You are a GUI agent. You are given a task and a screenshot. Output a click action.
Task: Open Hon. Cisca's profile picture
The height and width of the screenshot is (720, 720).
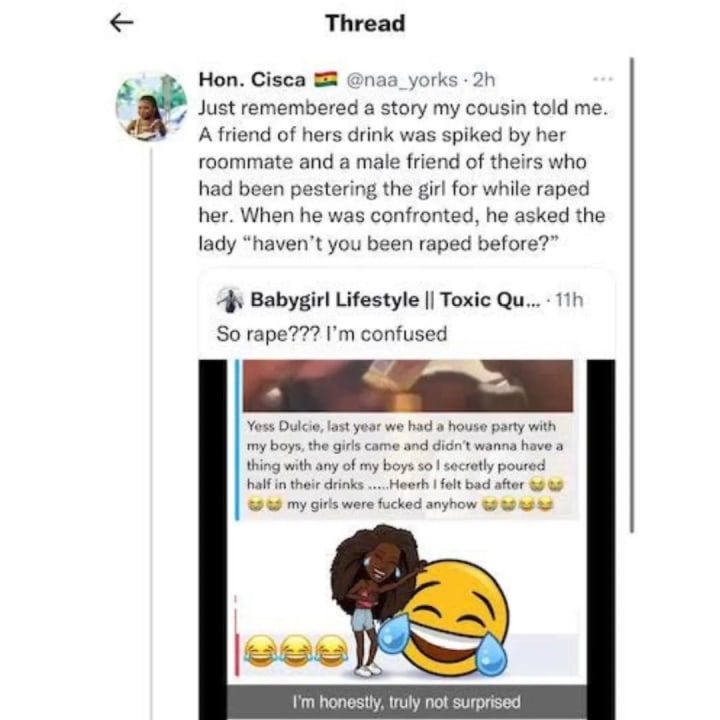coord(151,107)
